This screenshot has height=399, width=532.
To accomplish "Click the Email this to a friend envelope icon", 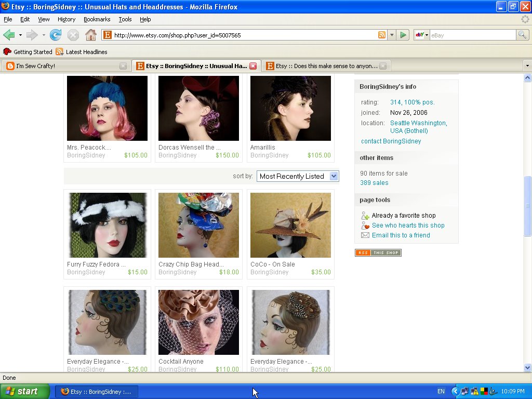I will (x=365, y=235).
